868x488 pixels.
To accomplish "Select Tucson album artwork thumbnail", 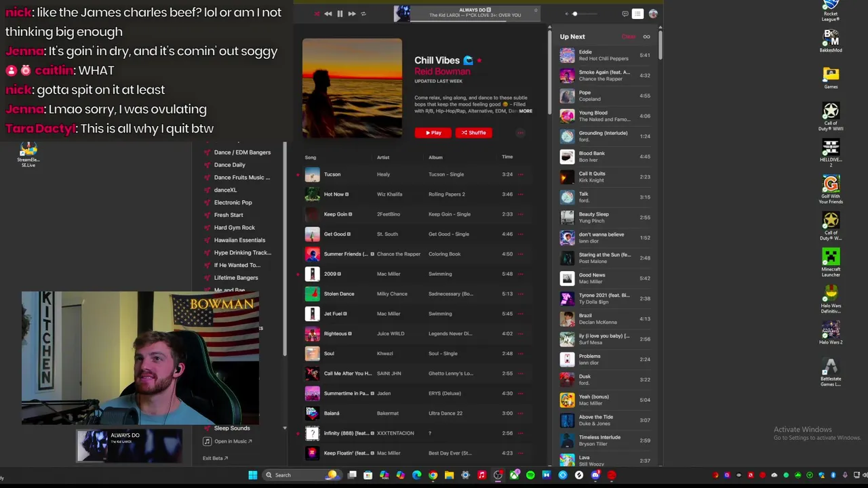I will click(312, 174).
